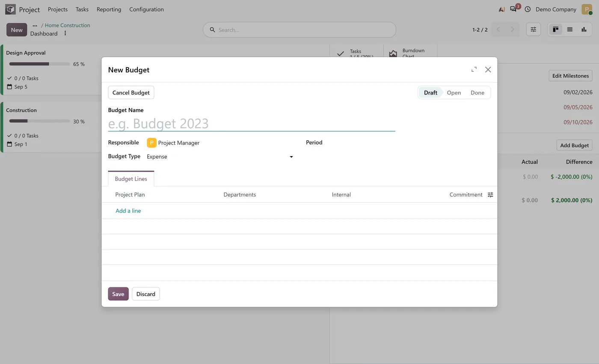Open the activities clock icon
This screenshot has height=364, width=599.
(x=528, y=9)
